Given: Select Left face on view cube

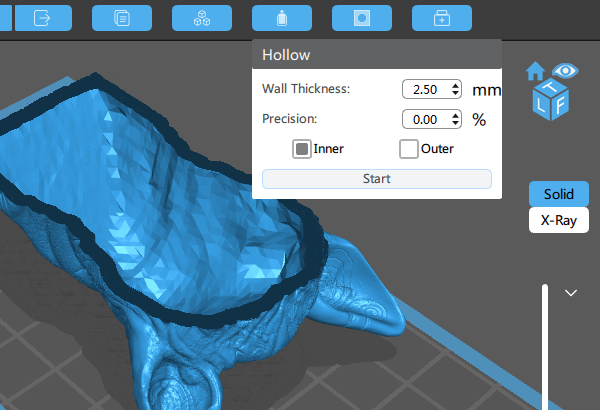Looking at the screenshot, I should coord(541,105).
